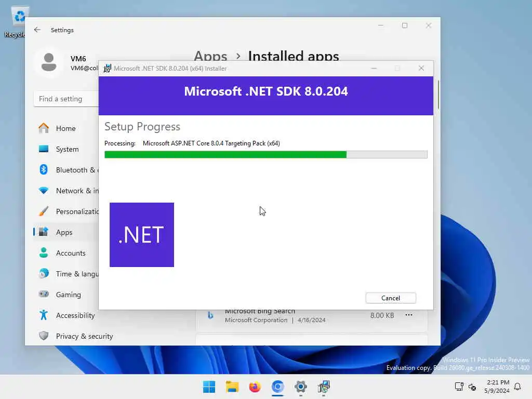Click the Gaming controller icon
532x399 pixels.
[x=44, y=294]
